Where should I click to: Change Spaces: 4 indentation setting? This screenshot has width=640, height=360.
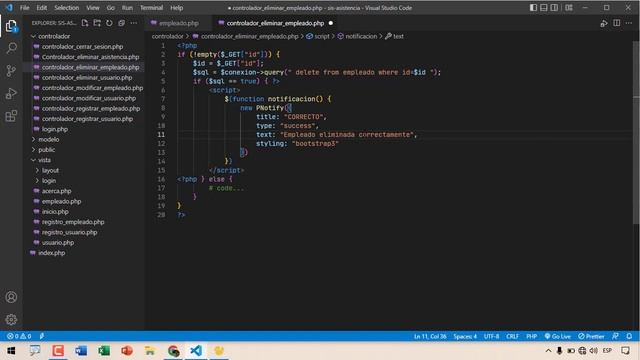(465, 336)
